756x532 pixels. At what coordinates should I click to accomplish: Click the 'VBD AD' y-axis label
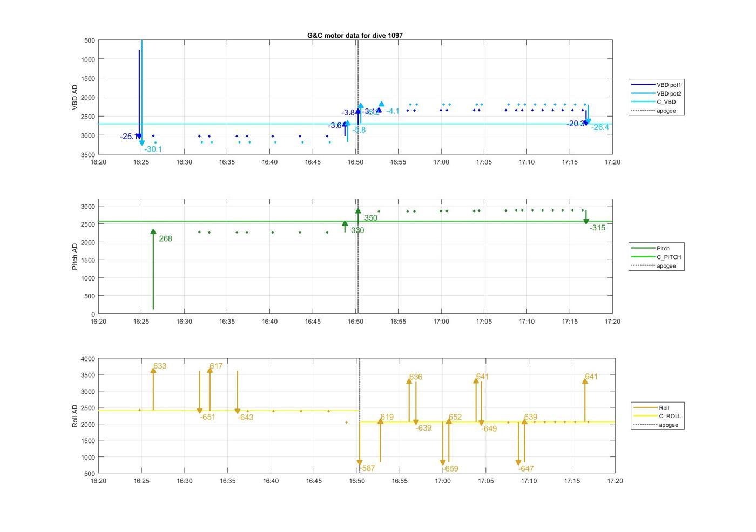pyautogui.click(x=75, y=97)
